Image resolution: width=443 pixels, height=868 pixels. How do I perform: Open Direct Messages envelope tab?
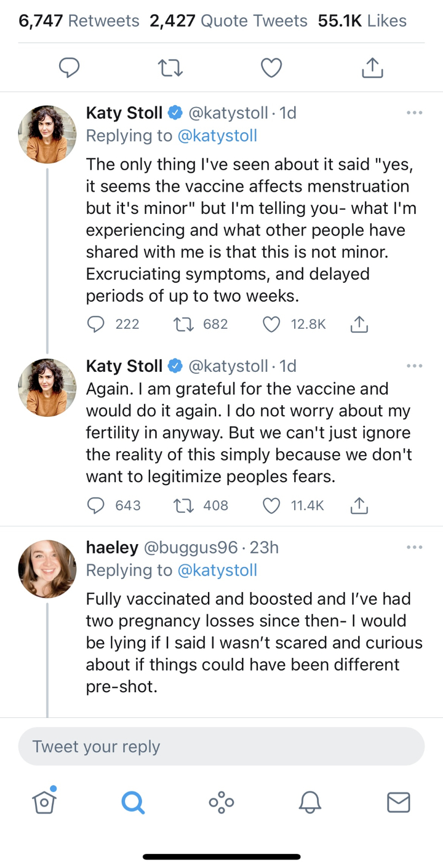(398, 802)
